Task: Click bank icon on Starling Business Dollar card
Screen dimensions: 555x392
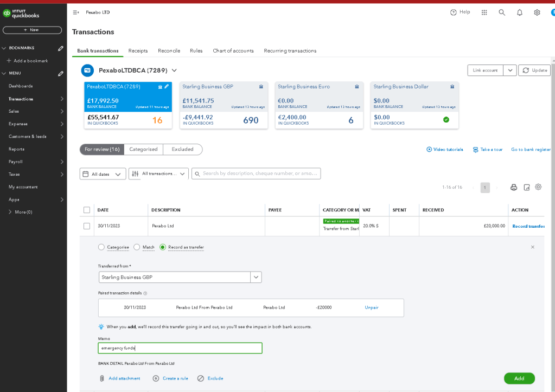Action: click(x=452, y=87)
